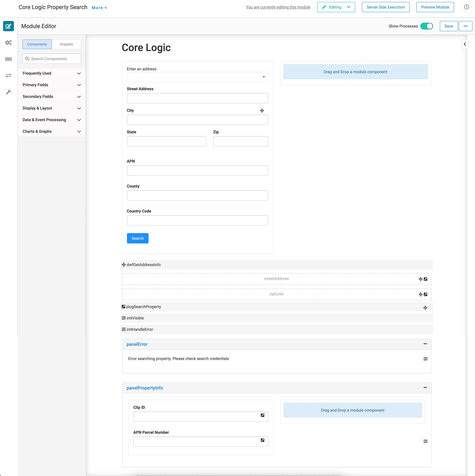Click the panelPropertyInfo title link
Image resolution: width=475 pixels, height=476 pixels.
coord(145,388)
